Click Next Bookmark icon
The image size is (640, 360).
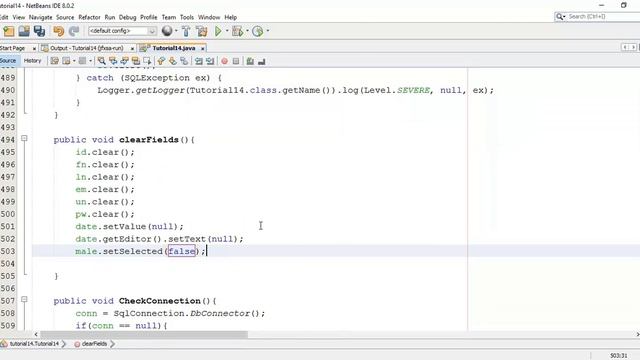pyautogui.click(x=173, y=61)
